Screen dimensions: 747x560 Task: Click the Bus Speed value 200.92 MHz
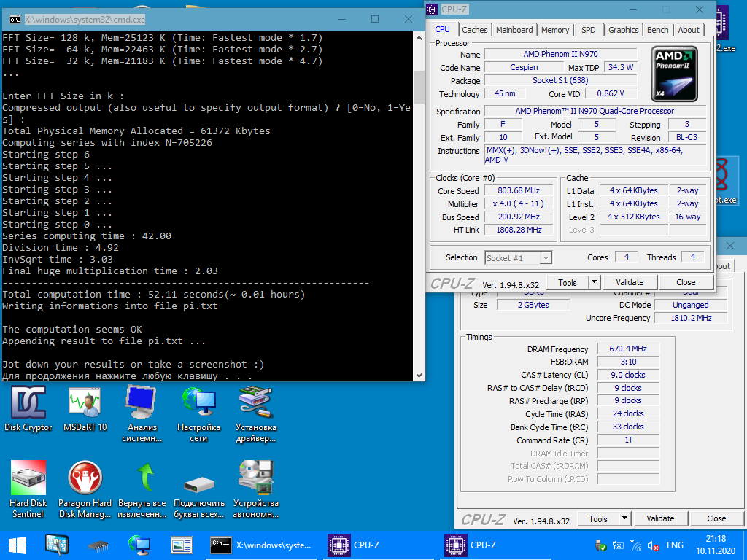pyautogui.click(x=519, y=217)
